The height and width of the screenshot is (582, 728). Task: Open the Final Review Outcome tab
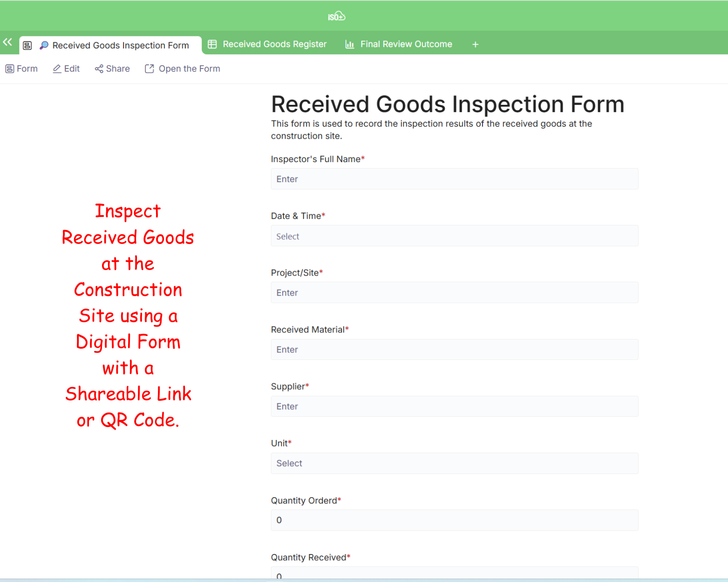[406, 44]
